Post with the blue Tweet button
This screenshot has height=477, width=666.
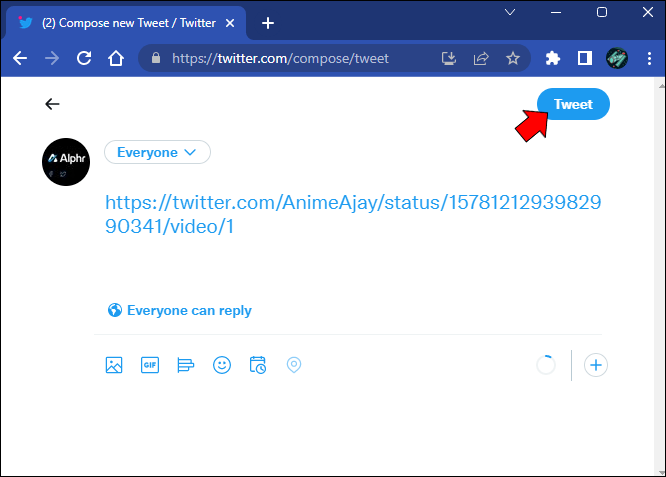pos(573,104)
